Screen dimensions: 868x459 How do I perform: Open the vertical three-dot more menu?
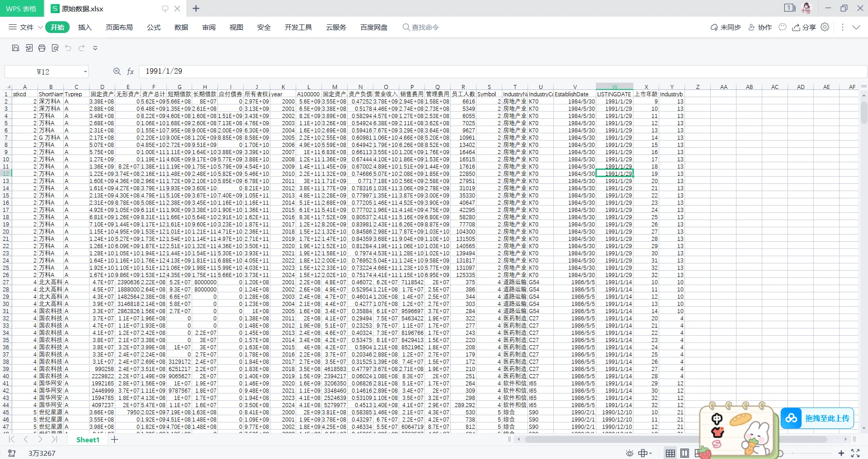(x=842, y=27)
